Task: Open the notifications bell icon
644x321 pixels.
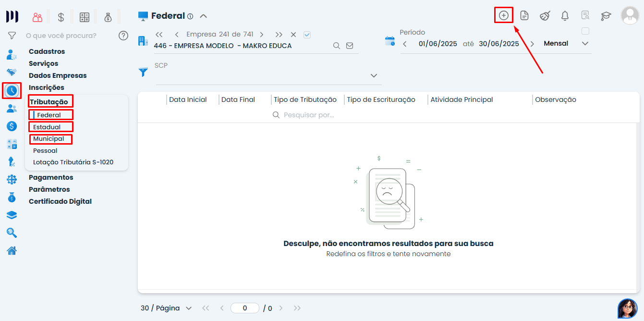Action: coord(565,16)
